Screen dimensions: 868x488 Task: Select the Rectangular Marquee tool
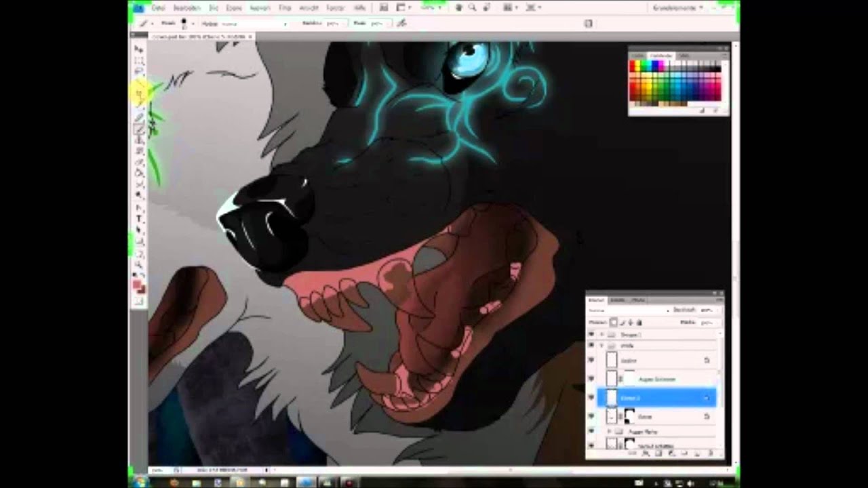tap(139, 60)
